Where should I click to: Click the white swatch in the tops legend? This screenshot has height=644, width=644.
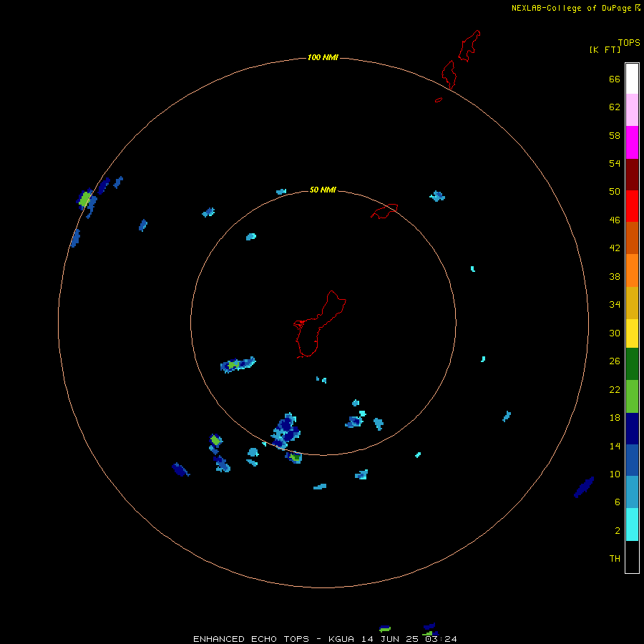click(x=632, y=79)
